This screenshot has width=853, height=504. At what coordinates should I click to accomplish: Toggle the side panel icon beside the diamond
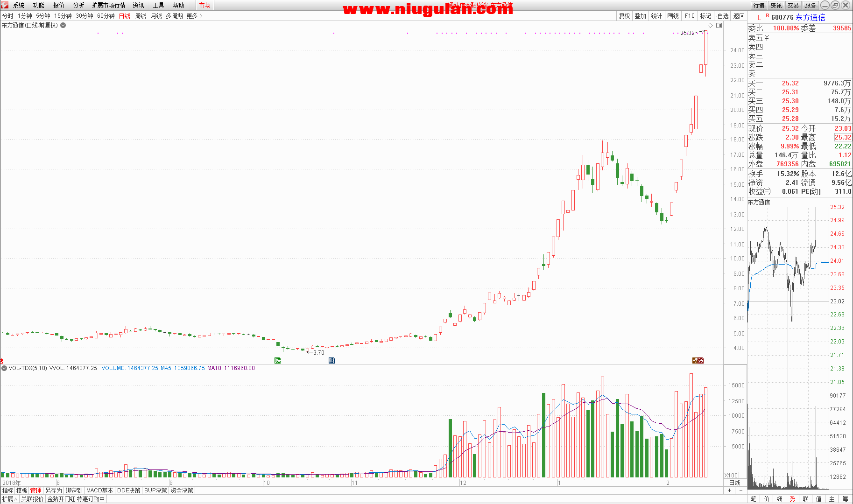tap(719, 26)
